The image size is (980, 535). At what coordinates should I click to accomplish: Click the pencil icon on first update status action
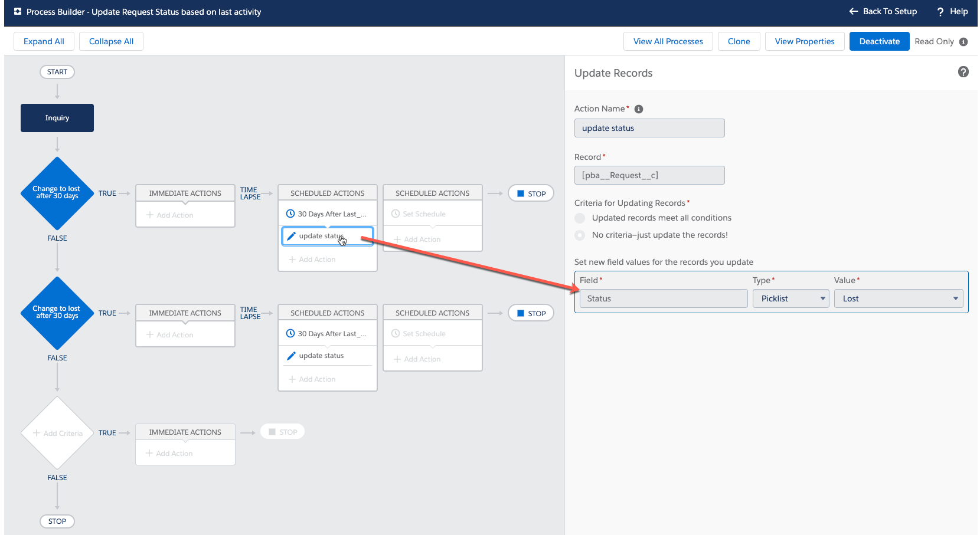291,235
